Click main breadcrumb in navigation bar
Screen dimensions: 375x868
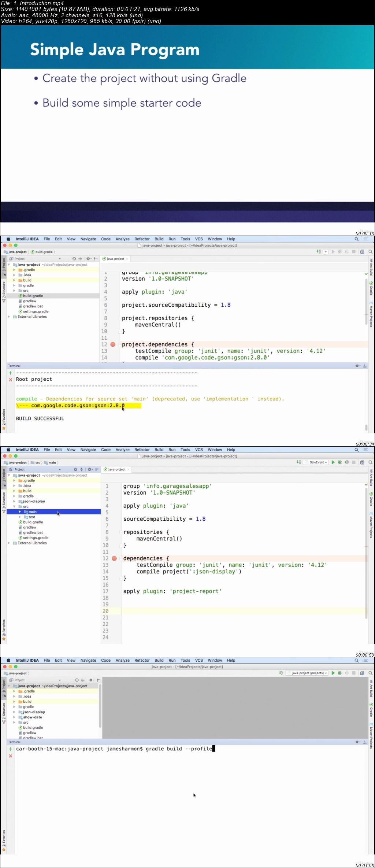click(x=50, y=462)
